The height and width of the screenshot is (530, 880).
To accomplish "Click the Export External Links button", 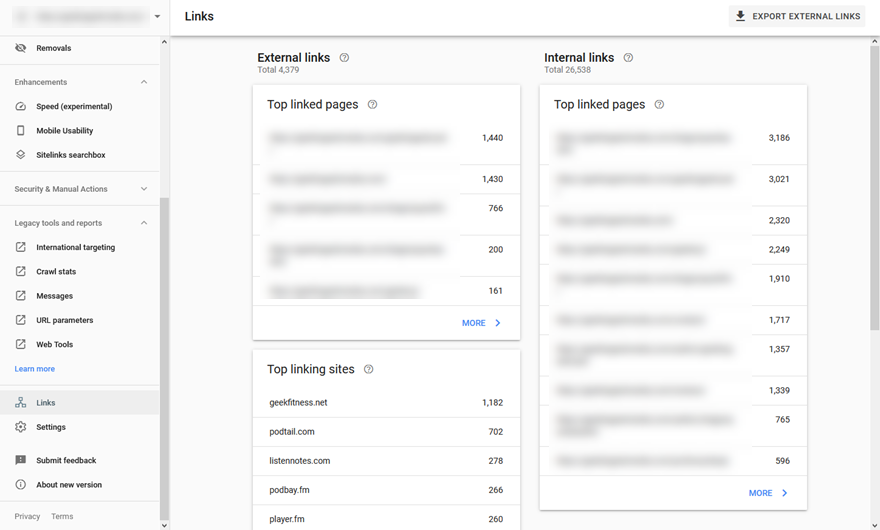I will [797, 16].
